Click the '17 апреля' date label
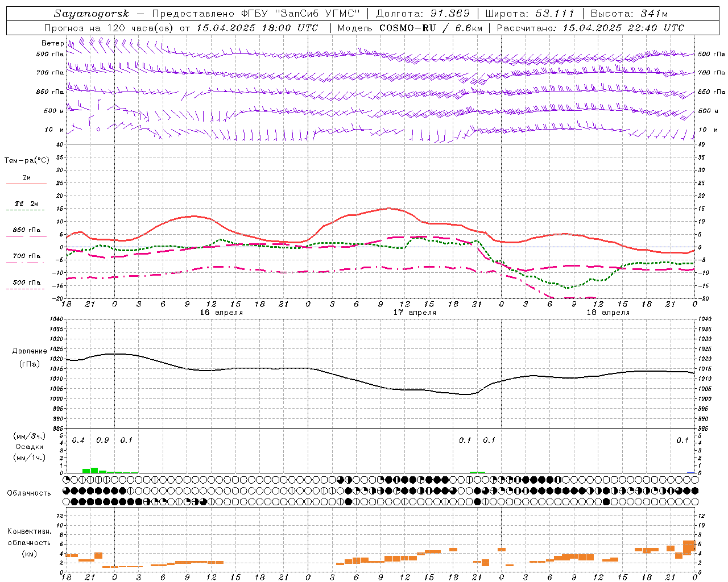 coord(415,313)
